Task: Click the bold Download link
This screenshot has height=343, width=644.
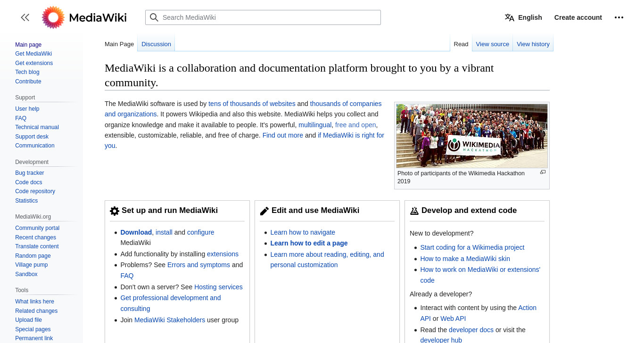Action: (136, 232)
